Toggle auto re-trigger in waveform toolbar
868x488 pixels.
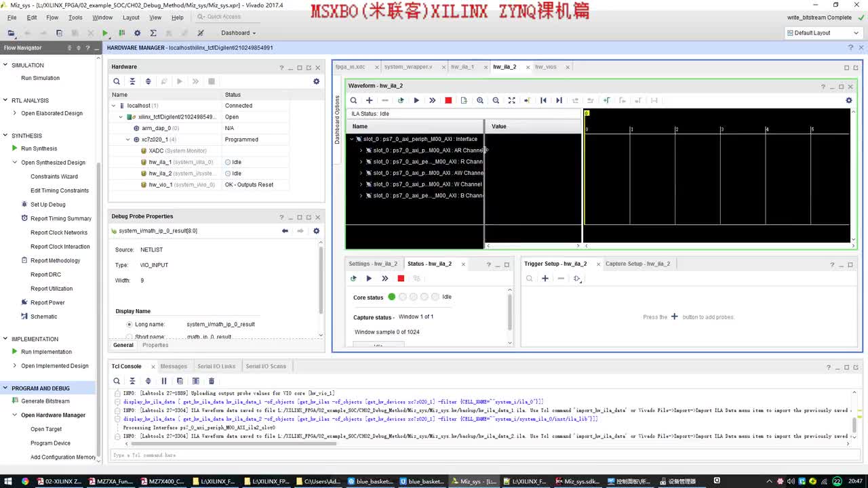pyautogui.click(x=401, y=100)
